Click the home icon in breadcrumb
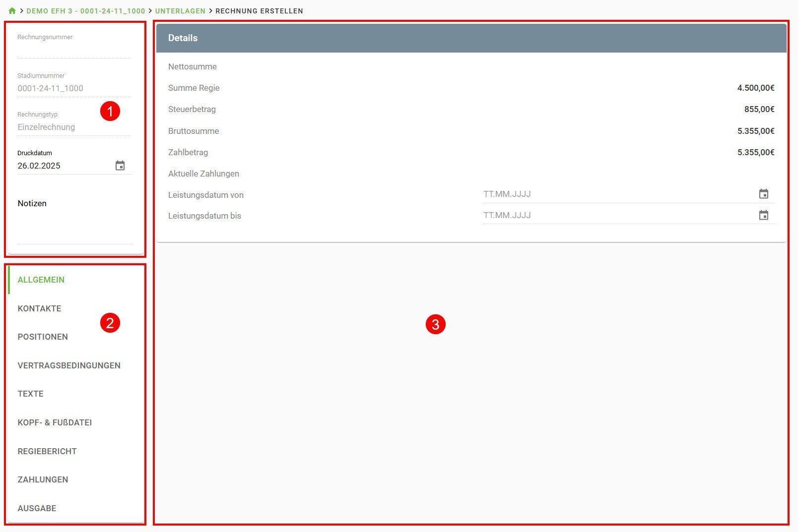The width and height of the screenshot is (798, 532). click(x=12, y=11)
